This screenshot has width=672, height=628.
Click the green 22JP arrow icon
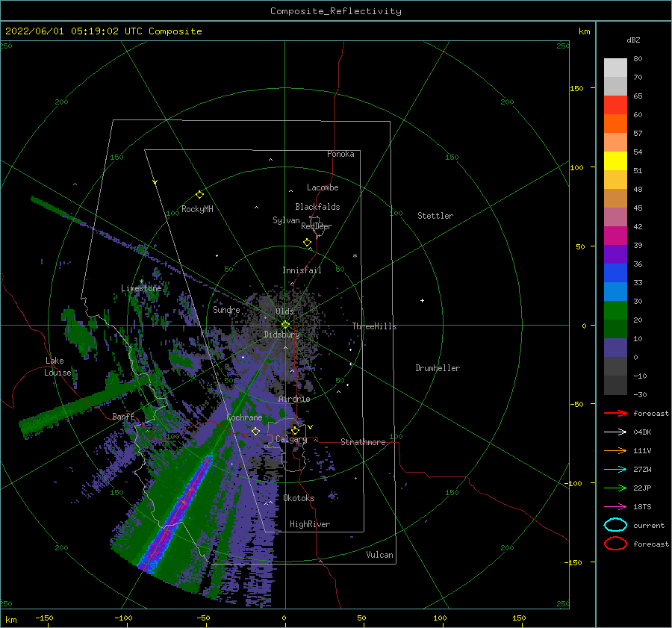pos(615,488)
